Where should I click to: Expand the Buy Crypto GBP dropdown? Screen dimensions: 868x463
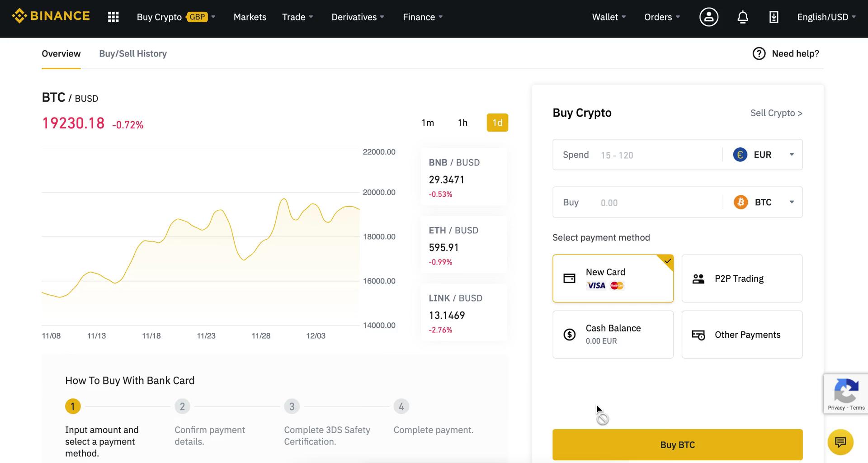[x=176, y=17]
